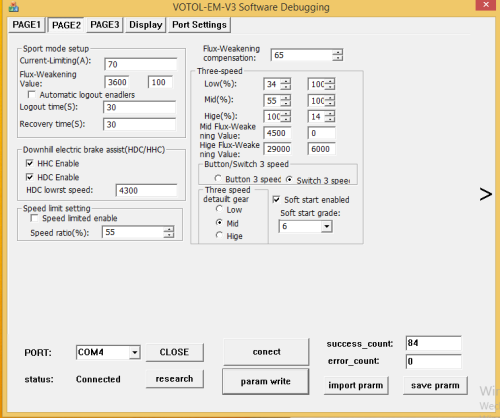Click the research button

click(x=175, y=379)
